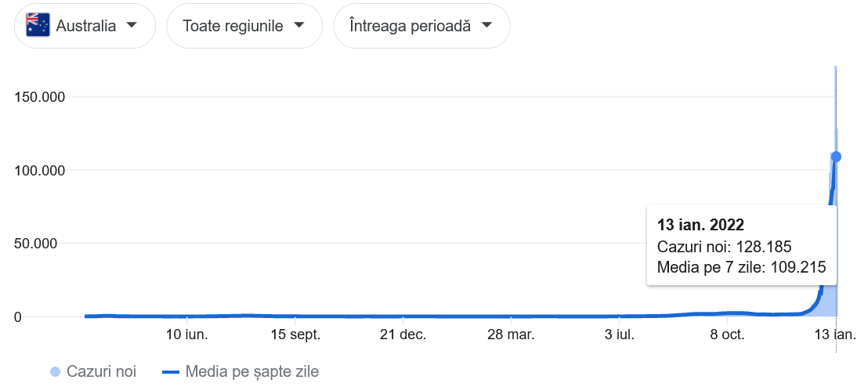Open the Australia country dropdown
The height and width of the screenshot is (387, 868).
coord(85,26)
